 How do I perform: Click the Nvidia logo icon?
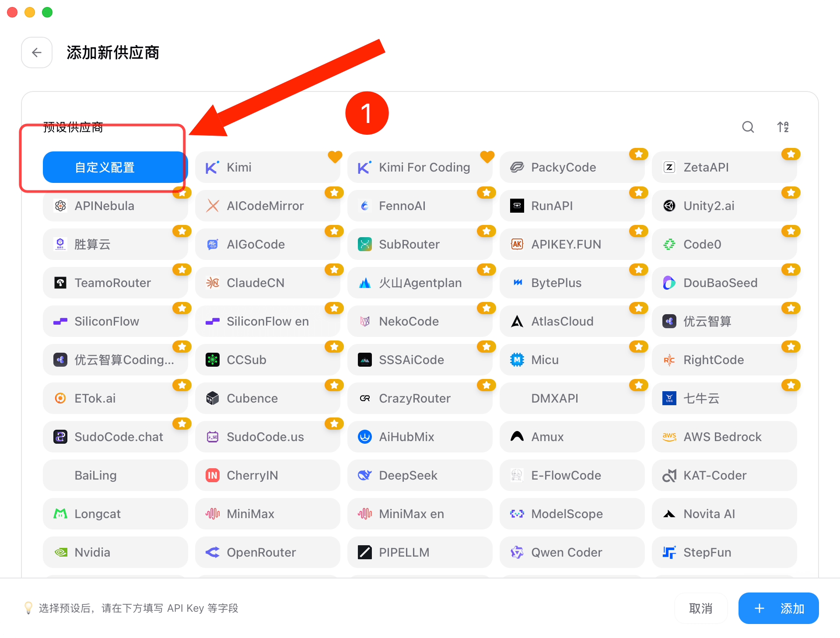pos(60,552)
